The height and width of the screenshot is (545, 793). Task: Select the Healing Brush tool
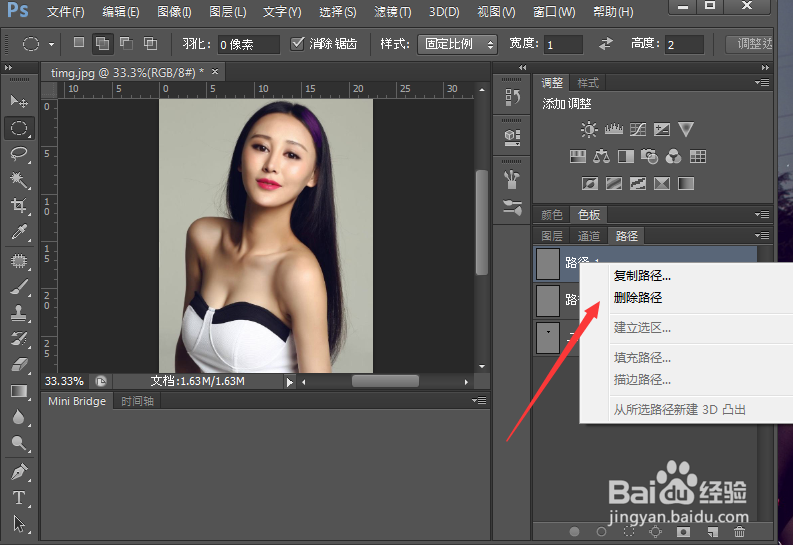tap(19, 261)
